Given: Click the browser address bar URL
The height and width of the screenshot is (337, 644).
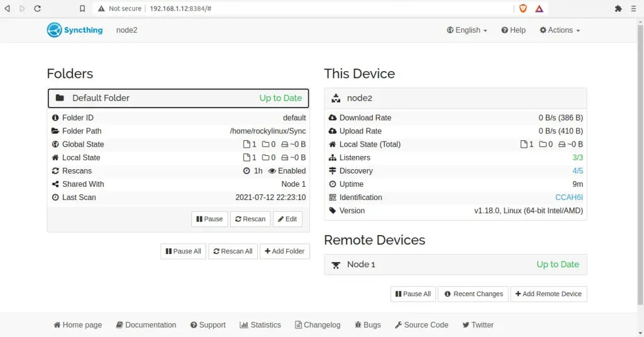Looking at the screenshot, I should click(180, 8).
